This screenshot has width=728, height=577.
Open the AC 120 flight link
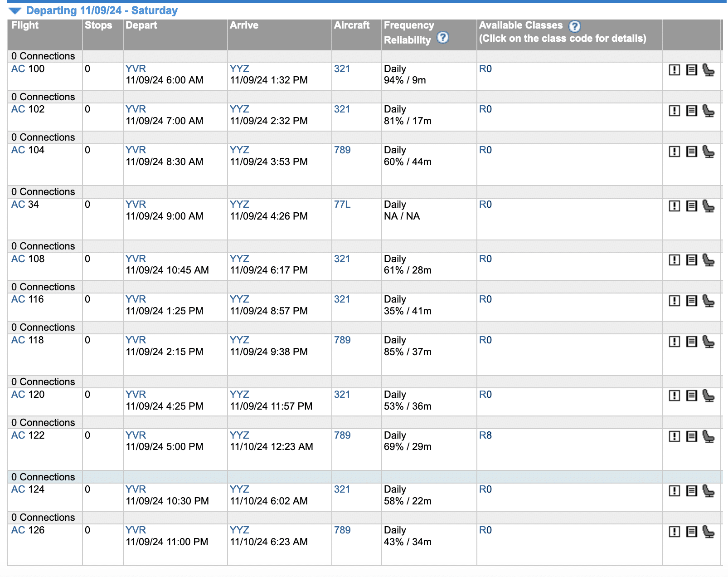pyautogui.click(x=28, y=395)
